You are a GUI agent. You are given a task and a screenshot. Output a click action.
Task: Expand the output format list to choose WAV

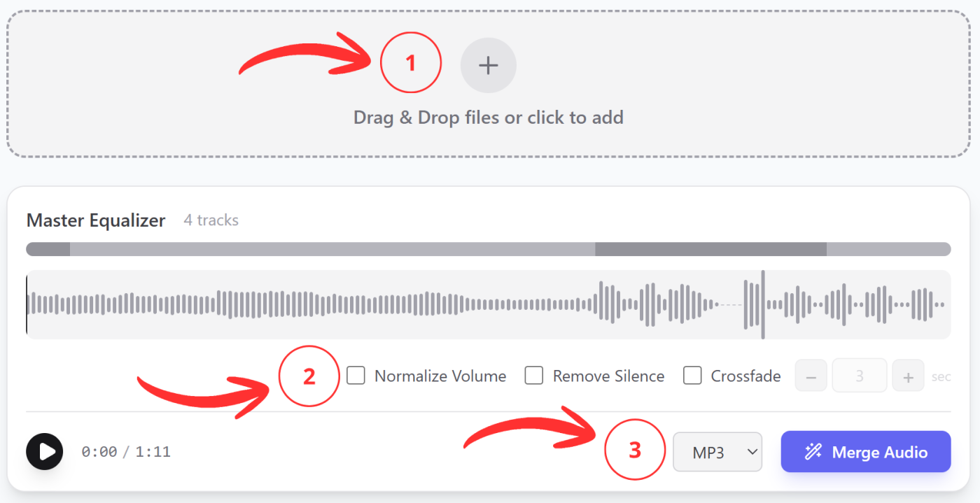click(717, 452)
